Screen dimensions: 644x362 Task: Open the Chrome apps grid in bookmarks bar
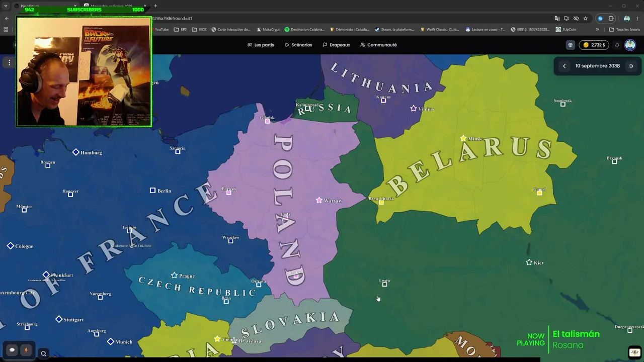tap(6, 30)
